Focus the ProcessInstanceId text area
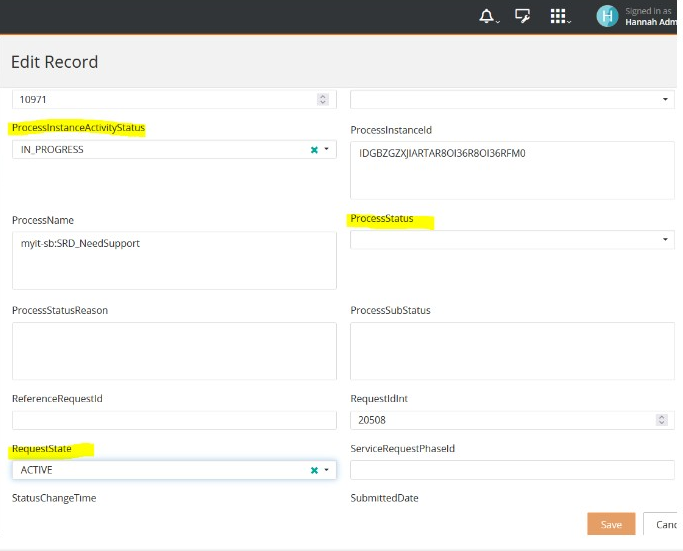The image size is (683, 551). tap(512, 170)
